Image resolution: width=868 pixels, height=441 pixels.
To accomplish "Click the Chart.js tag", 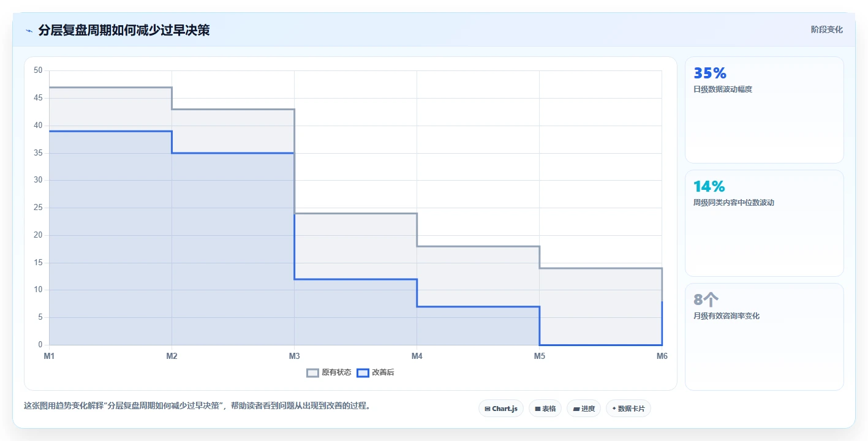I will tap(500, 409).
